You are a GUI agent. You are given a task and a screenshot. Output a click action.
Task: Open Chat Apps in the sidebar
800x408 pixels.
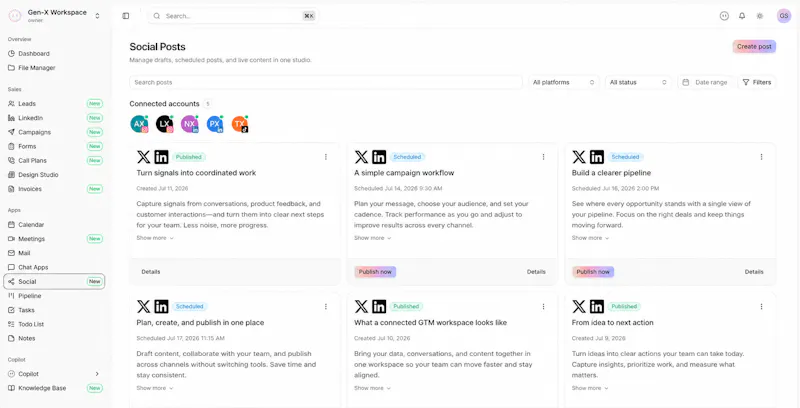[54, 267]
